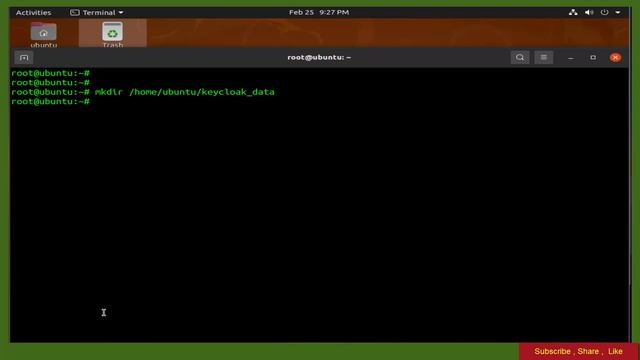Close the terminal window

616,58
